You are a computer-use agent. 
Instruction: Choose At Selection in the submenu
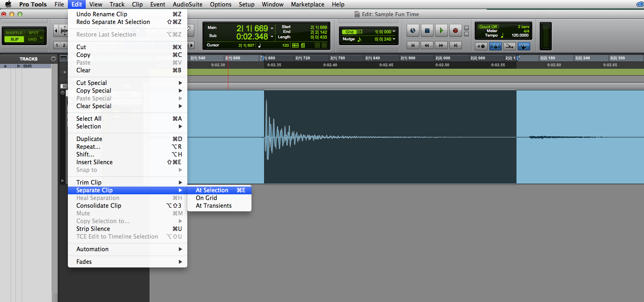pyautogui.click(x=219, y=190)
